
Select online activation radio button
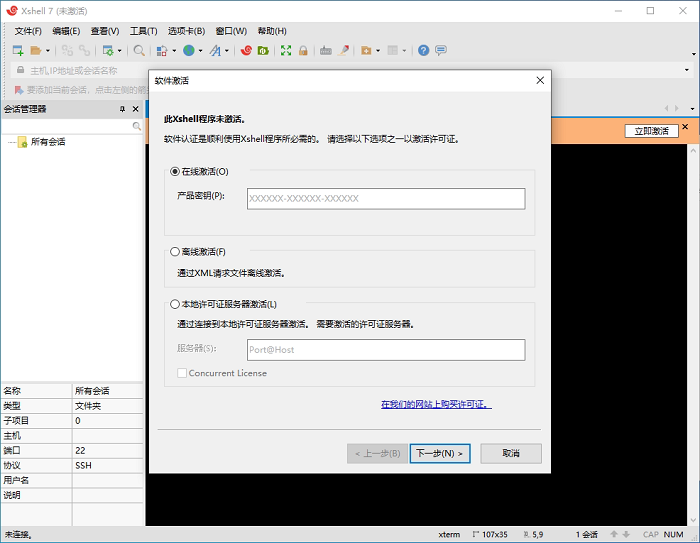pos(175,171)
